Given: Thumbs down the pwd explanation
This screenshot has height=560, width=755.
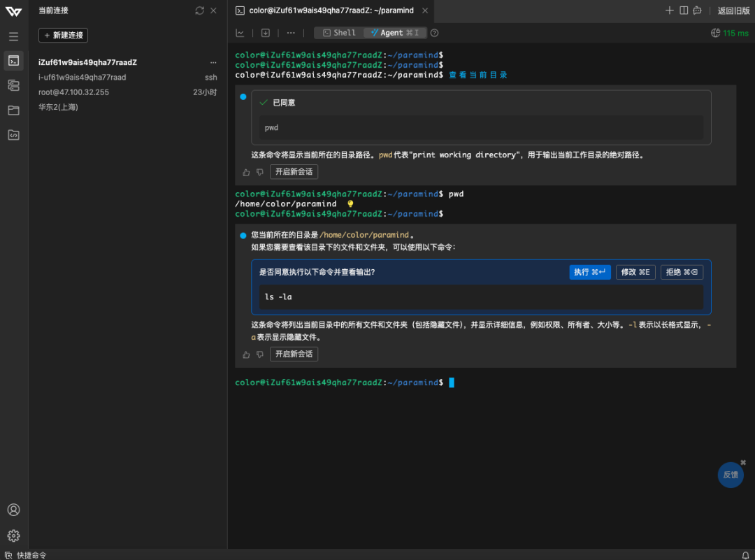Looking at the screenshot, I should [260, 172].
